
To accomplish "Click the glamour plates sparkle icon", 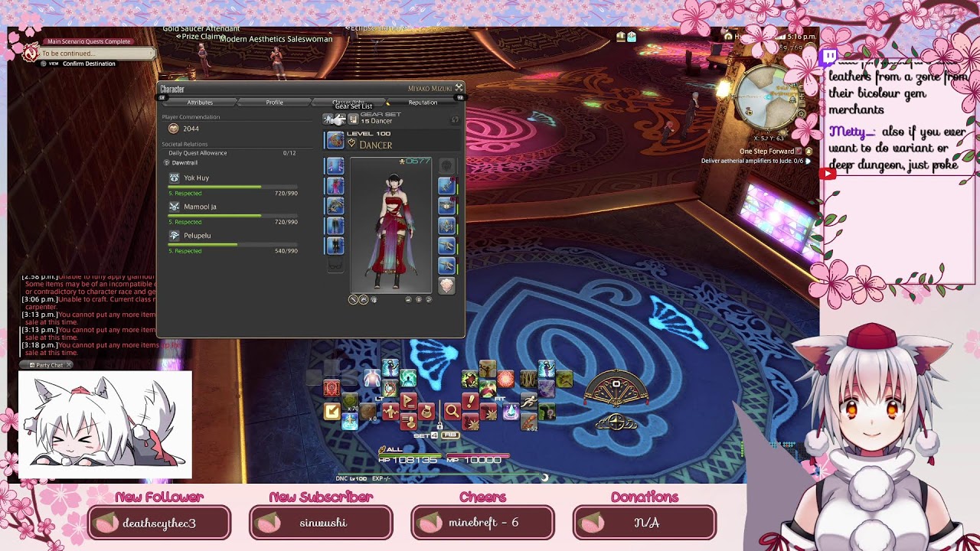I will [328, 119].
